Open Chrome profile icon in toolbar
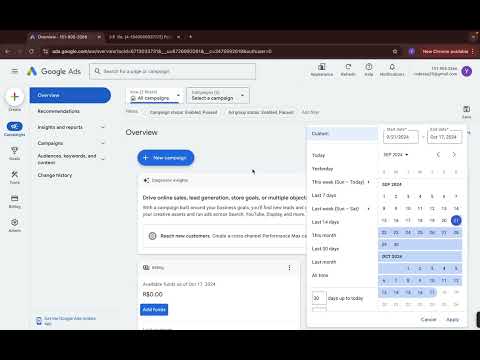The image size is (480, 360). (412, 51)
